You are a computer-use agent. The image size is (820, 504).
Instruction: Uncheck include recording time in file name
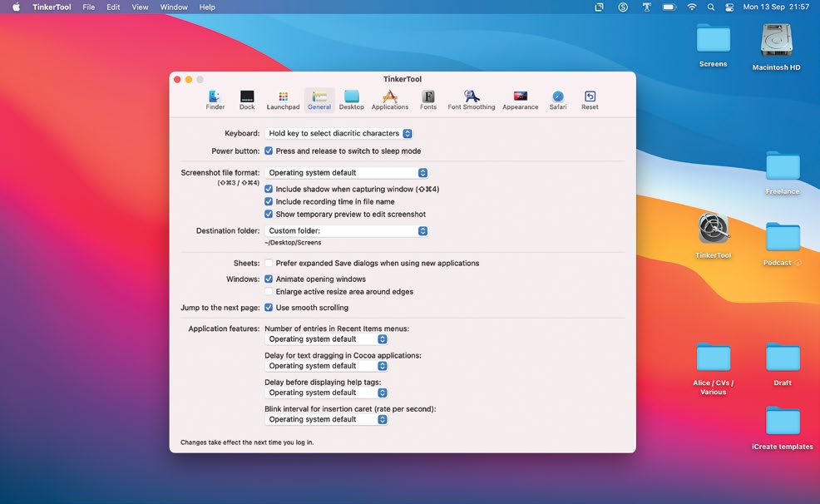(x=269, y=201)
